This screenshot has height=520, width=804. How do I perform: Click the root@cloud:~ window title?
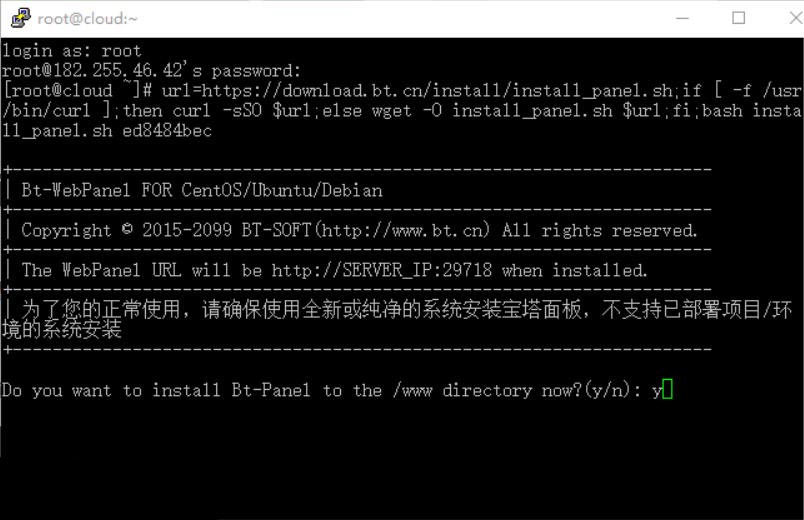pos(88,18)
